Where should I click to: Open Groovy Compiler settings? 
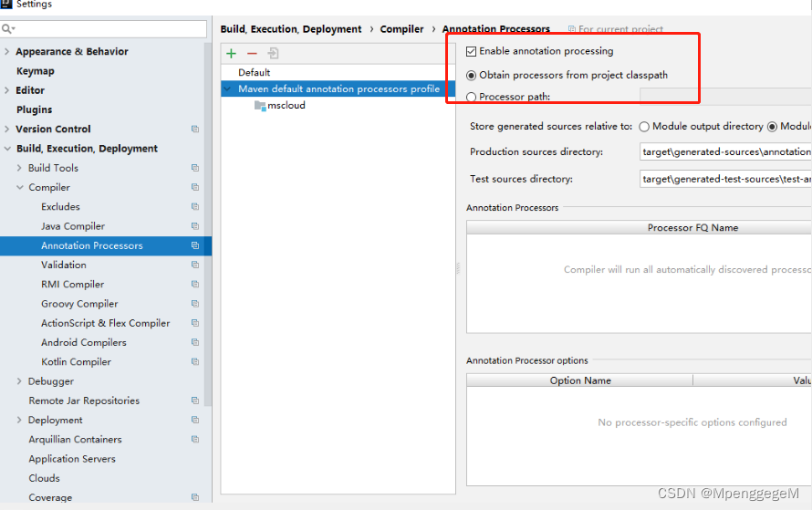[x=79, y=304]
